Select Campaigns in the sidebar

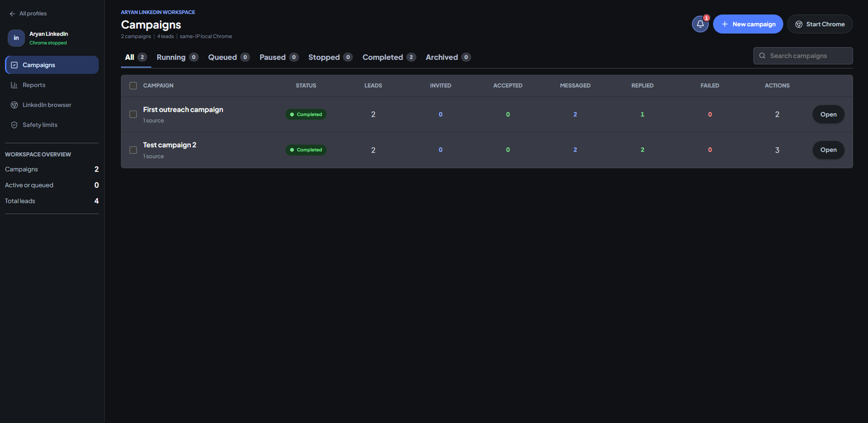tap(52, 65)
